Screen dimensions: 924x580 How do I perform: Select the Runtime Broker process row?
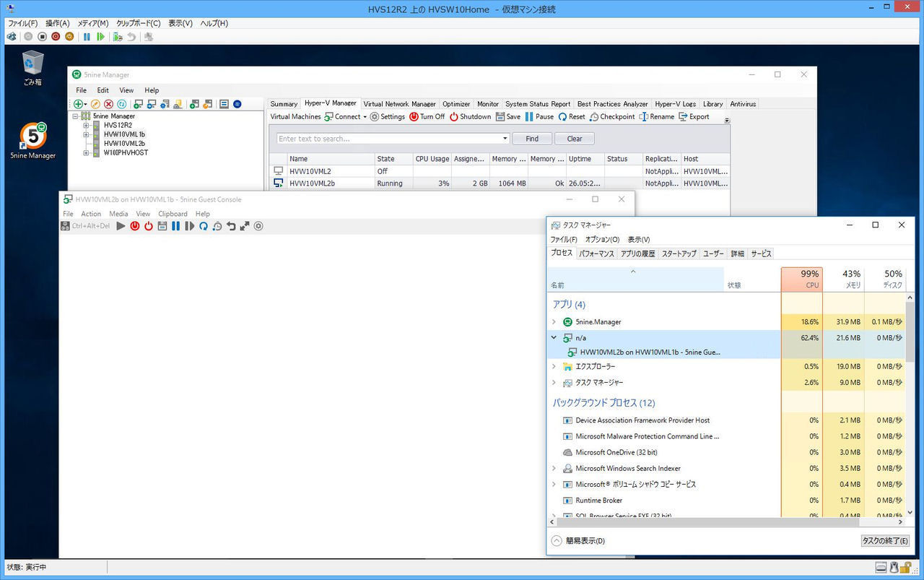(726, 501)
